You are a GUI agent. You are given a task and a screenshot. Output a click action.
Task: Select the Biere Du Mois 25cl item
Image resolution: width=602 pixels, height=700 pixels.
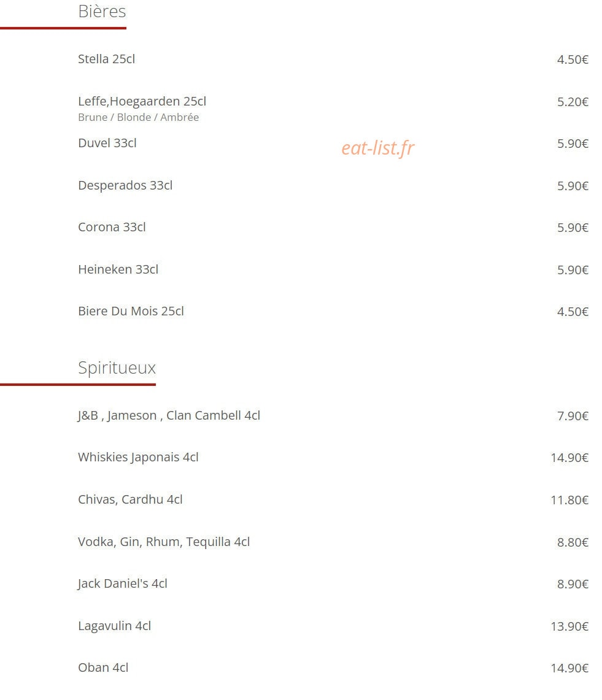(x=131, y=311)
